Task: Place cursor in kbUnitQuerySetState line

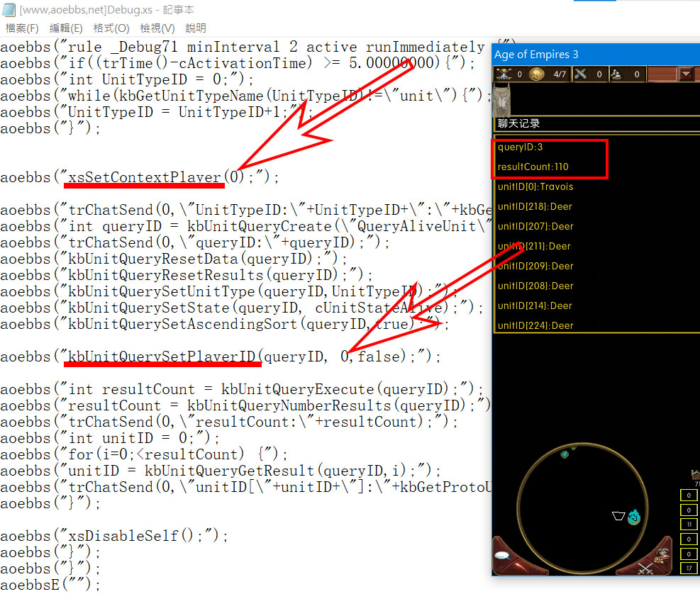Action: (x=242, y=308)
